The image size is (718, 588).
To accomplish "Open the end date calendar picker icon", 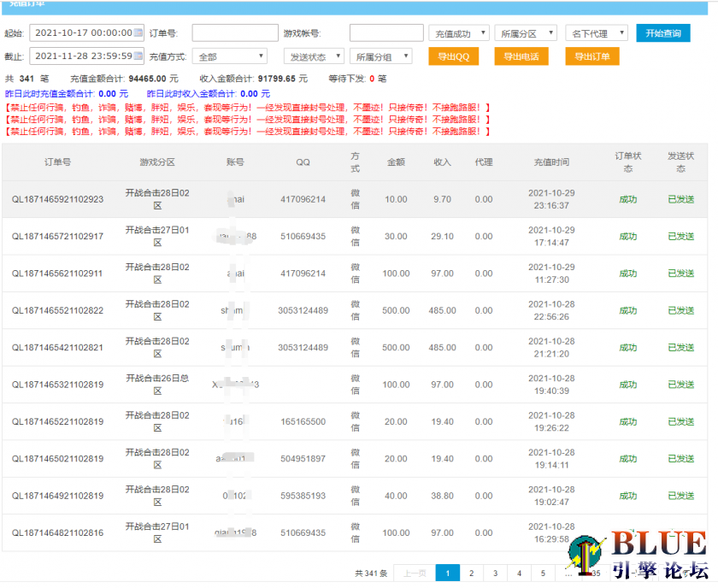I will pyautogui.click(x=138, y=56).
